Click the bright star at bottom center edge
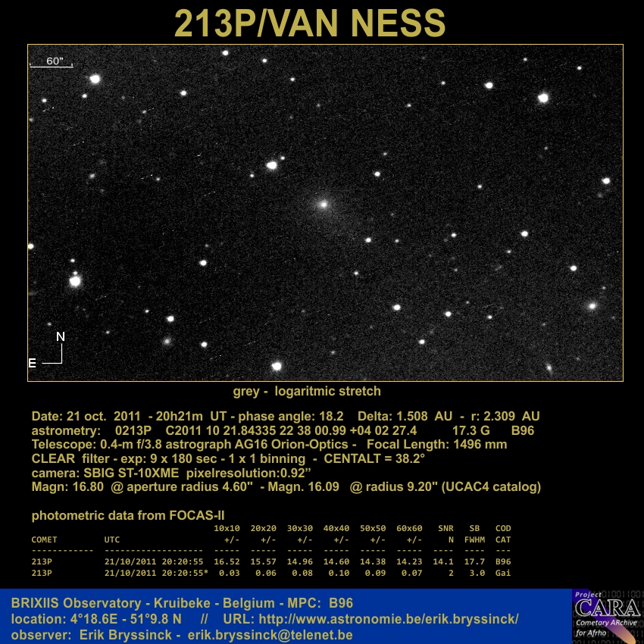644x644 pixels. 277,366
